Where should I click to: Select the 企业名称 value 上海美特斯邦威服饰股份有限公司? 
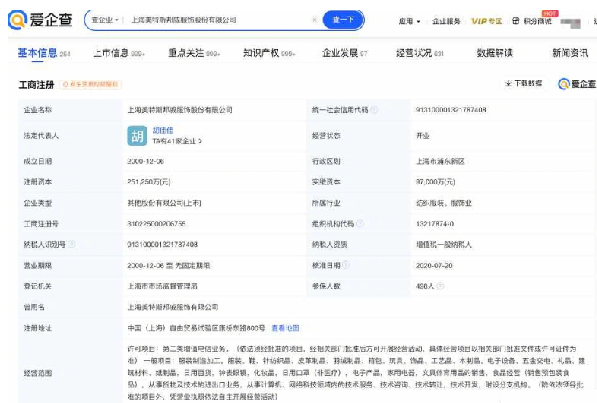pyautogui.click(x=180, y=110)
